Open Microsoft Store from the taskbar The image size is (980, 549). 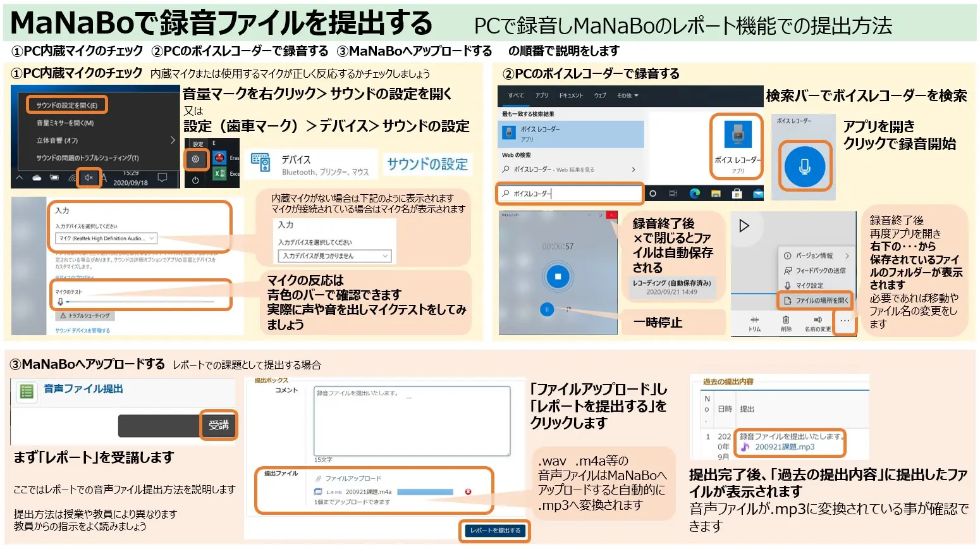coord(737,194)
